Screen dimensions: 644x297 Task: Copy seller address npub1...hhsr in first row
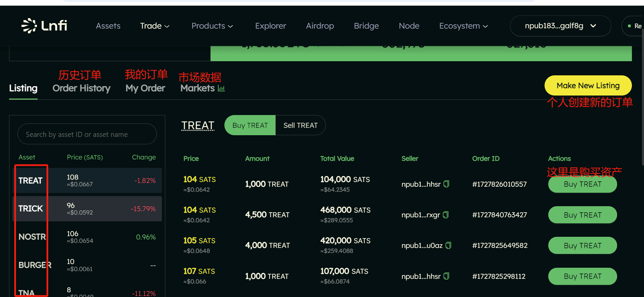pos(446,184)
